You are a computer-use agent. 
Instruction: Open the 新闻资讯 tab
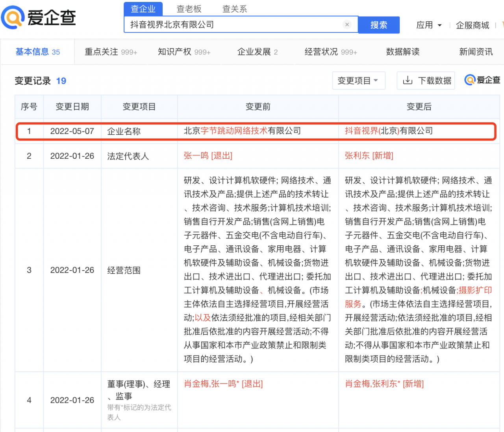pos(476,52)
